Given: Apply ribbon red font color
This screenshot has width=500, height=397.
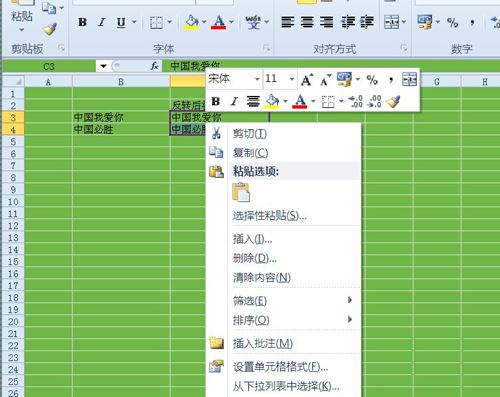Looking at the screenshot, I should pos(219,22).
